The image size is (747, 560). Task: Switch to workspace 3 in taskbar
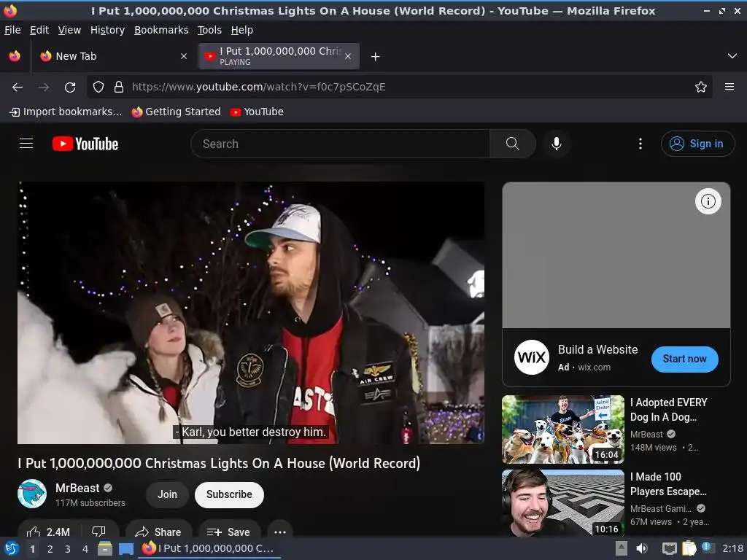pos(68,549)
